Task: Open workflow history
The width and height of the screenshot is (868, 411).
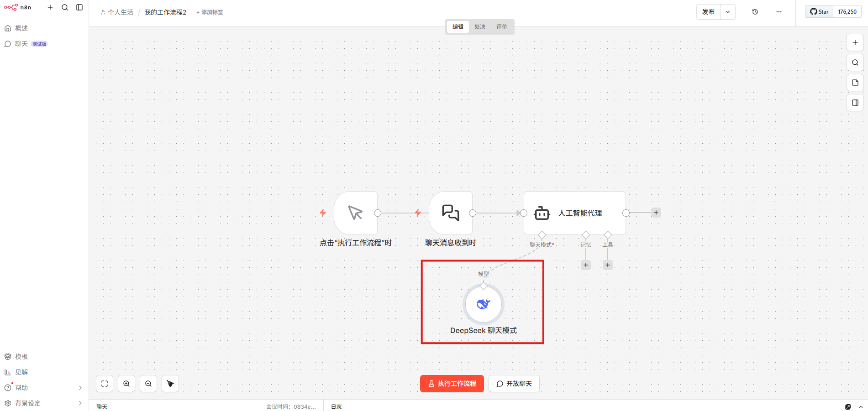Action: click(x=755, y=12)
